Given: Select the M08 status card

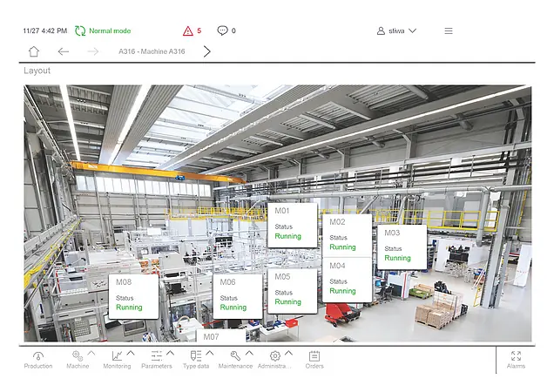Looking at the screenshot, I should coord(133,296).
